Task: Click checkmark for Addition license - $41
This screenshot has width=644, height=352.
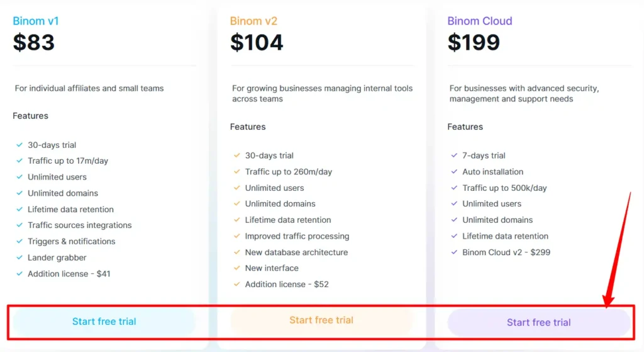Action: [19, 274]
